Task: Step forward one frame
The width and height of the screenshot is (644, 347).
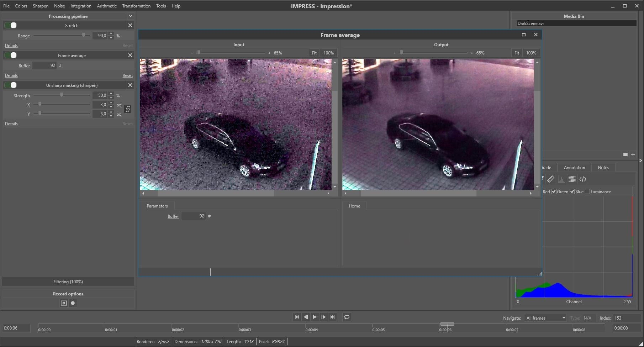Action: (323, 317)
